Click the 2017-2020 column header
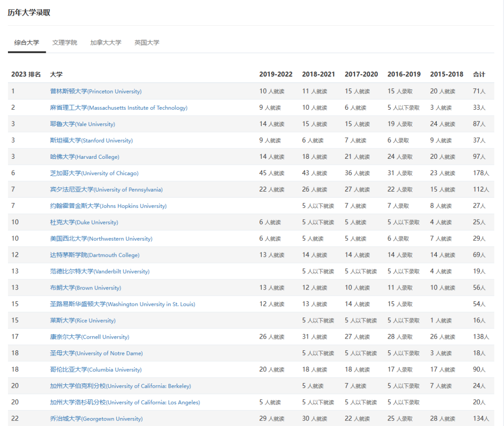This screenshot has height=426, width=504. 361,74
